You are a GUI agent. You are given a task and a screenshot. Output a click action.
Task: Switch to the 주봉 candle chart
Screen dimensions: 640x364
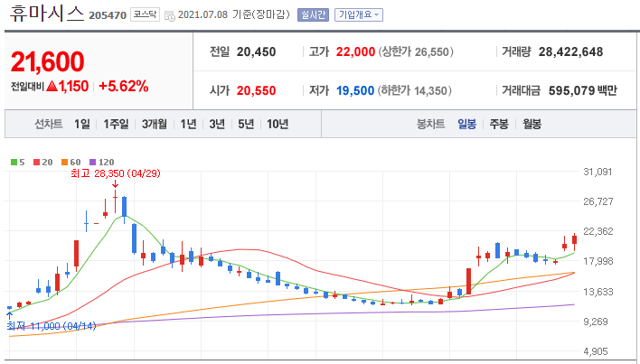(x=499, y=124)
